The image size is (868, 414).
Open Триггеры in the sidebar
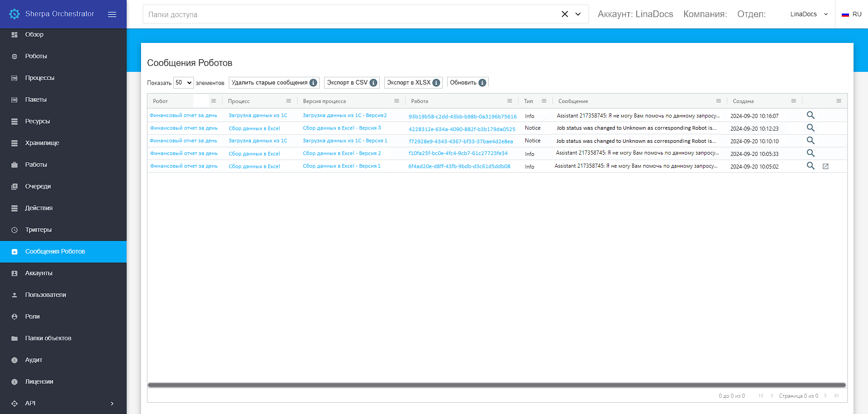(x=38, y=230)
